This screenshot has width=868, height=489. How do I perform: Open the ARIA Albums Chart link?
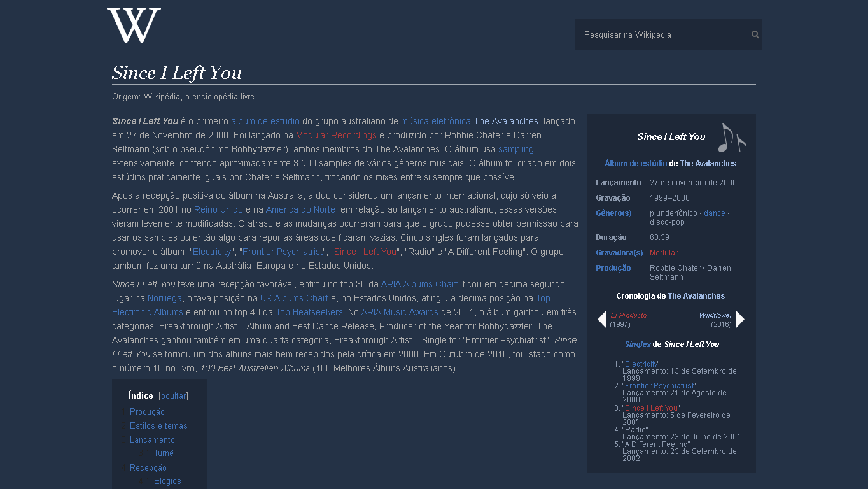pyautogui.click(x=419, y=284)
